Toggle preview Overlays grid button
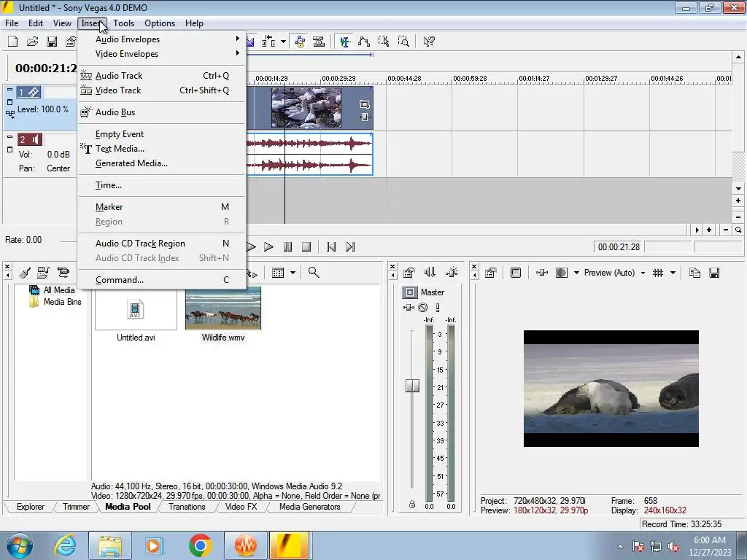The width and height of the screenshot is (747, 560). click(x=658, y=273)
